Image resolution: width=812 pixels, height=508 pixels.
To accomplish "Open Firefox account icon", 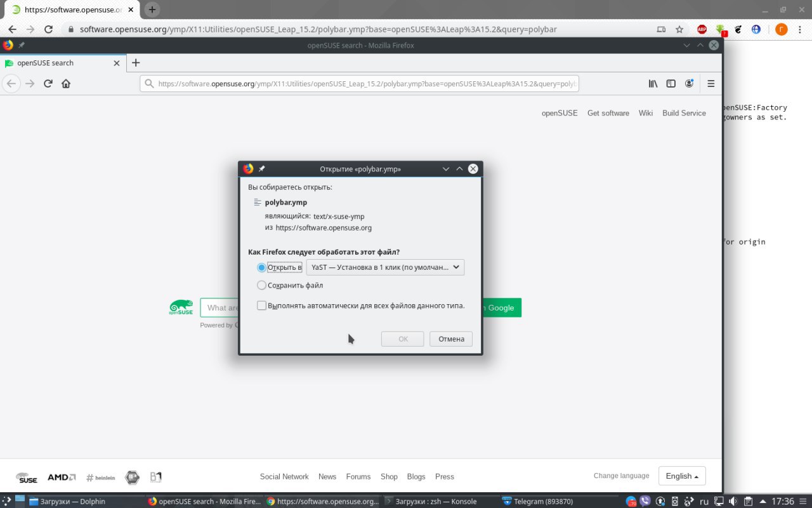I will pos(690,83).
